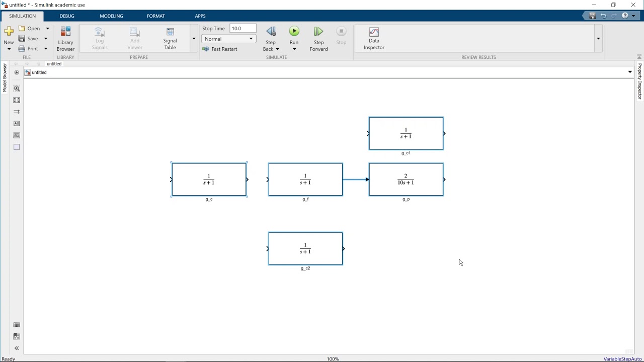The image size is (644, 362).
Task: Step Back in the simulation
Action: [x=271, y=32]
